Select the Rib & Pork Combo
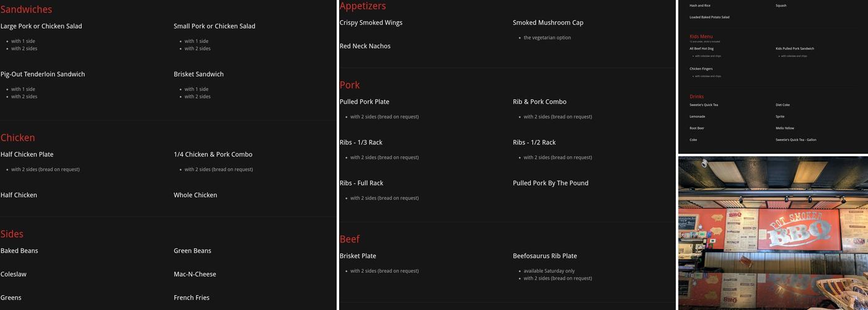Viewport: 868px width, 310px height. click(x=539, y=102)
